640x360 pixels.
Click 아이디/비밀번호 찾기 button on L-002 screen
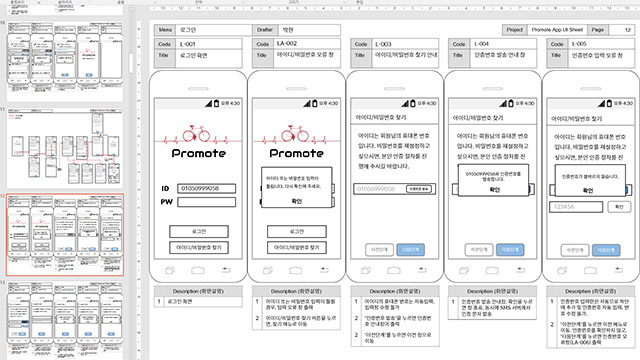pyautogui.click(x=297, y=248)
